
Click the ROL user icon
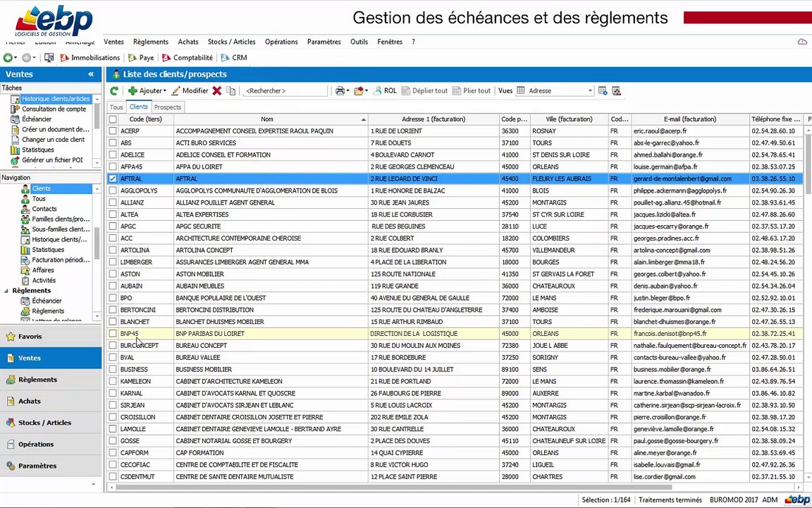[378, 91]
